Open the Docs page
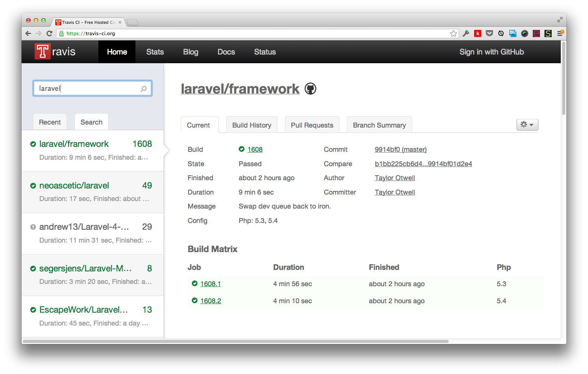This screenshot has height=374, width=588. [226, 52]
